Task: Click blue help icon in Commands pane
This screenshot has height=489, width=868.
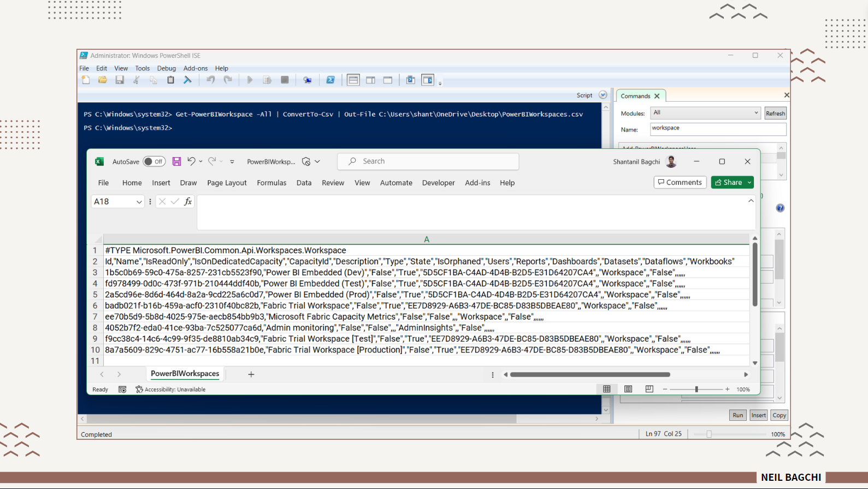Action: tap(780, 208)
